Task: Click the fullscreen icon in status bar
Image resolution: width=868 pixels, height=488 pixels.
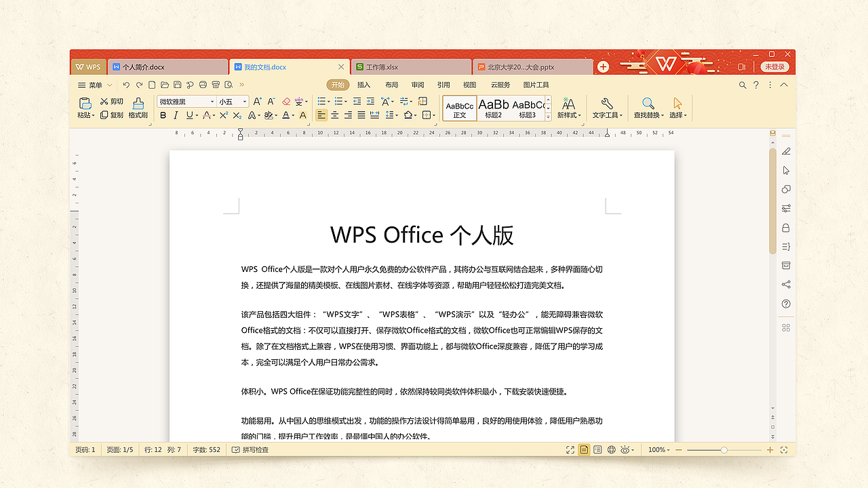Action: [570, 450]
